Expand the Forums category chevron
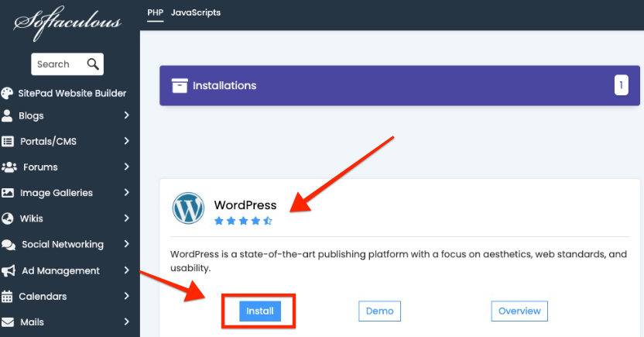This screenshot has height=337, width=644. [126, 167]
